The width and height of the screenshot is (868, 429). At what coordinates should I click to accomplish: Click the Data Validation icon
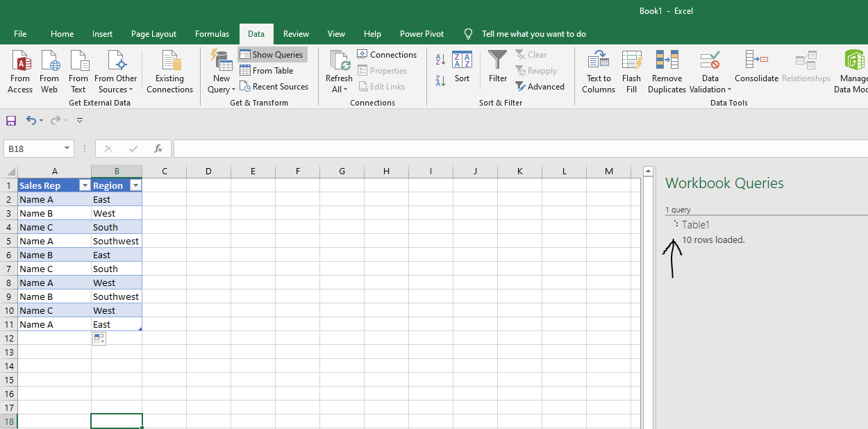tap(710, 61)
